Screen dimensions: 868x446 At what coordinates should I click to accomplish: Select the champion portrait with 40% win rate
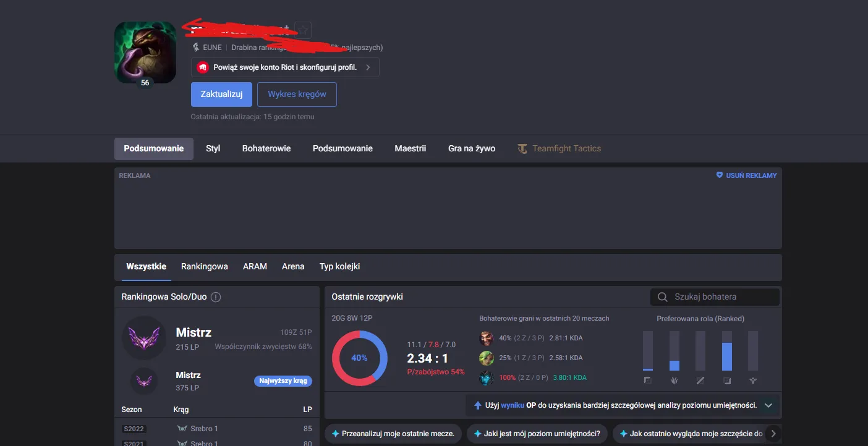point(487,339)
